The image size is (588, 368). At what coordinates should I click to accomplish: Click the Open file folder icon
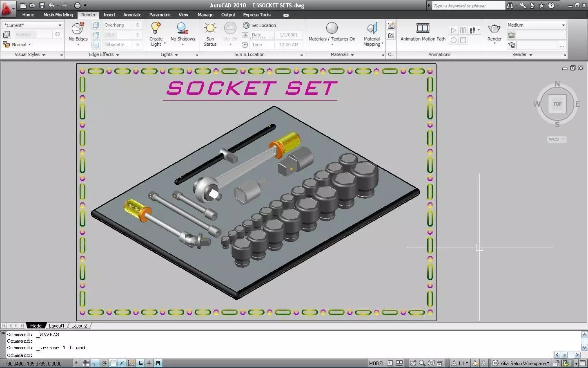click(32, 6)
